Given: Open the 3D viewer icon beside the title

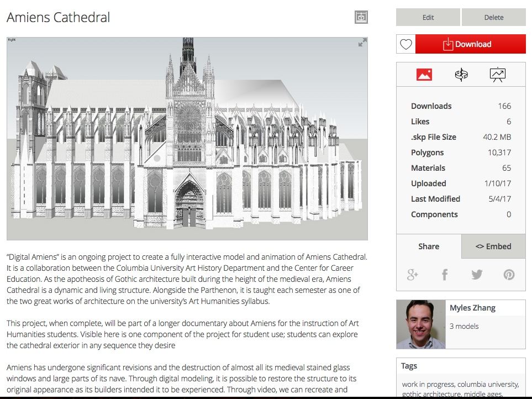Looking at the screenshot, I should (361, 17).
